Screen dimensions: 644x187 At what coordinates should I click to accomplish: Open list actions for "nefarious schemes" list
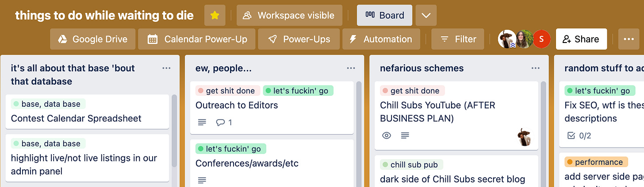pos(535,68)
